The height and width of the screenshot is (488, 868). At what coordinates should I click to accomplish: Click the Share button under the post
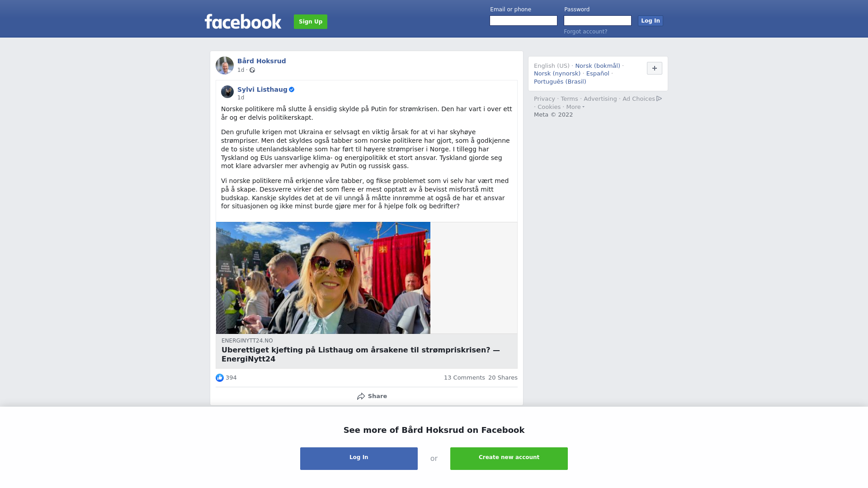372,396
